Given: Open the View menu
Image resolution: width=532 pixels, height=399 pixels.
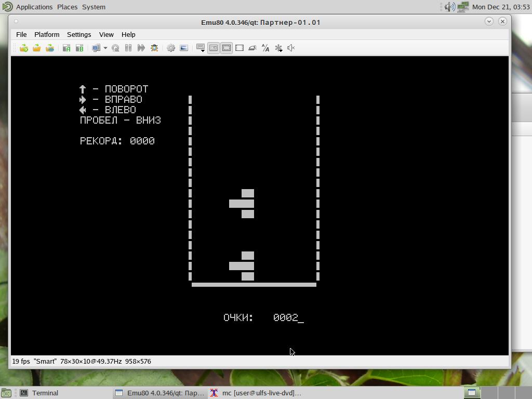Looking at the screenshot, I should (x=106, y=34).
